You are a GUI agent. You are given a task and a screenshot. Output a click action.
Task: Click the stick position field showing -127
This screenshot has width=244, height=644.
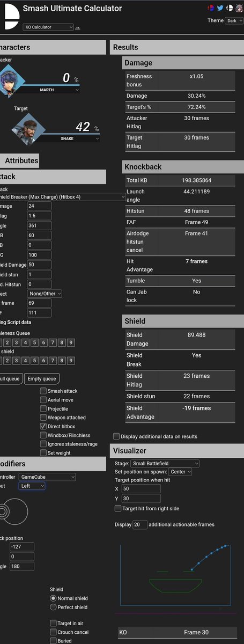click(22, 547)
